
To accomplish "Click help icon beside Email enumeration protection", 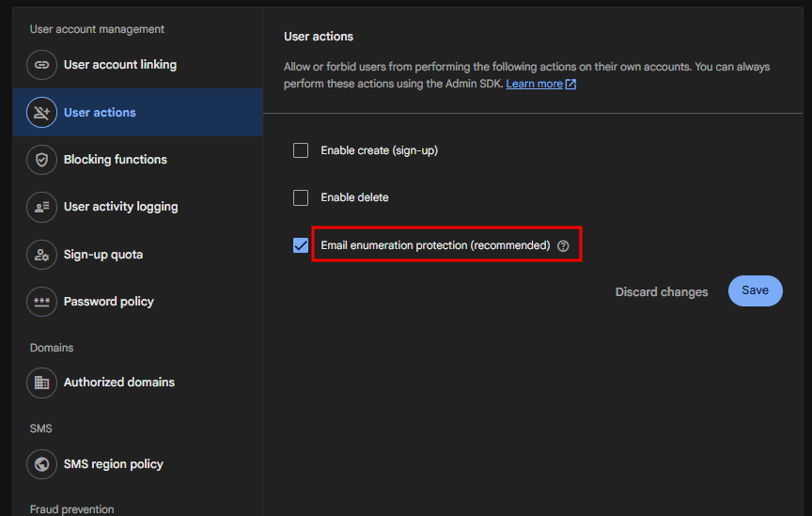I will pyautogui.click(x=563, y=246).
